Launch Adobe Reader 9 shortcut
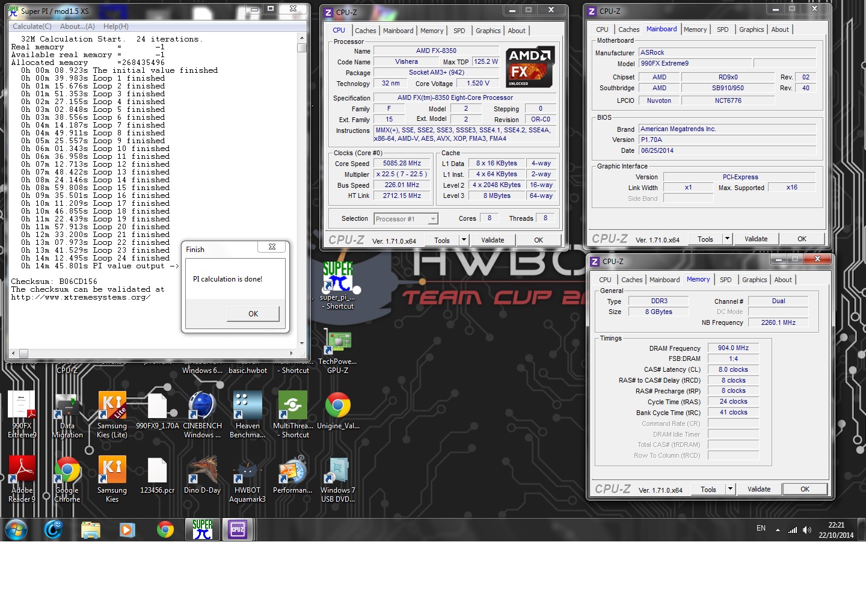The width and height of the screenshot is (866, 616). tap(22, 479)
